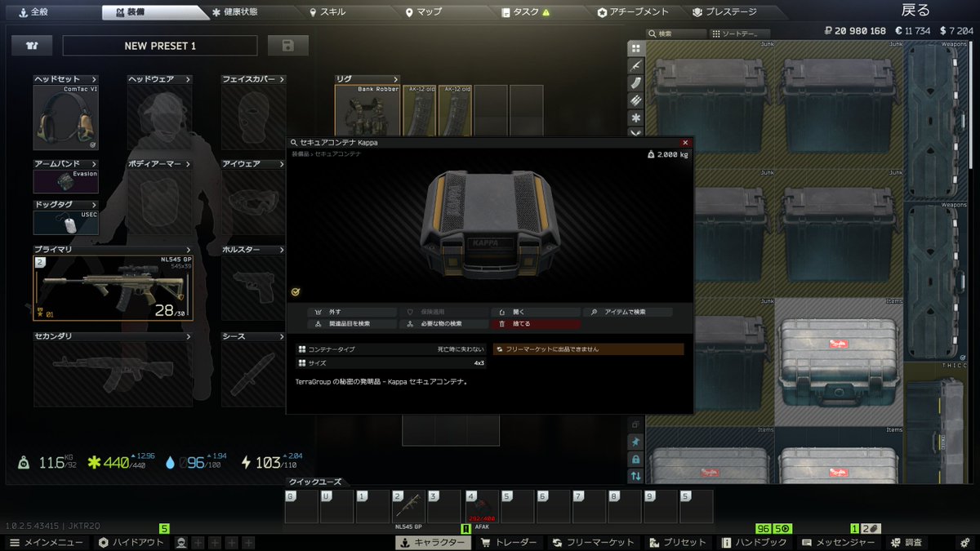Filter stash by weapons icon
Image resolution: width=980 pixels, height=551 pixels.
[x=636, y=65]
